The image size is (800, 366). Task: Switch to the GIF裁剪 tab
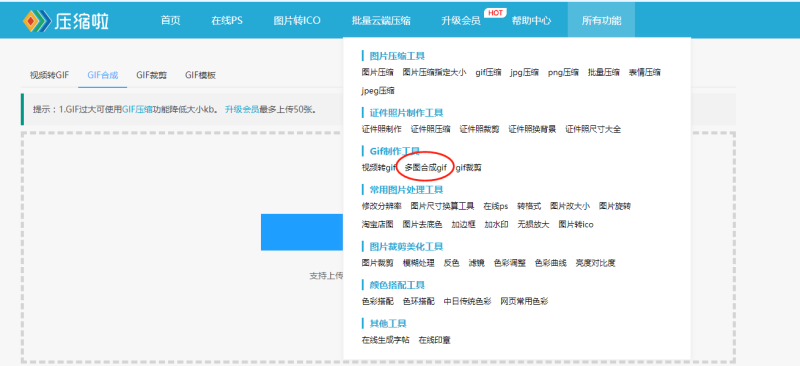152,75
